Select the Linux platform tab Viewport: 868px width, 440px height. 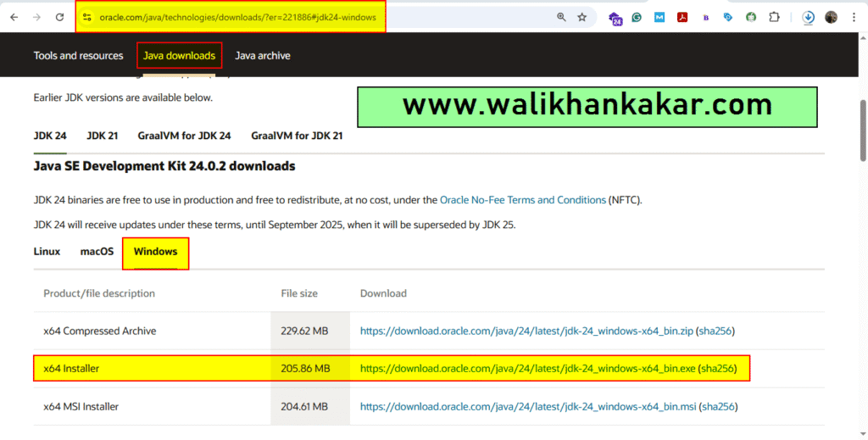[x=47, y=252]
